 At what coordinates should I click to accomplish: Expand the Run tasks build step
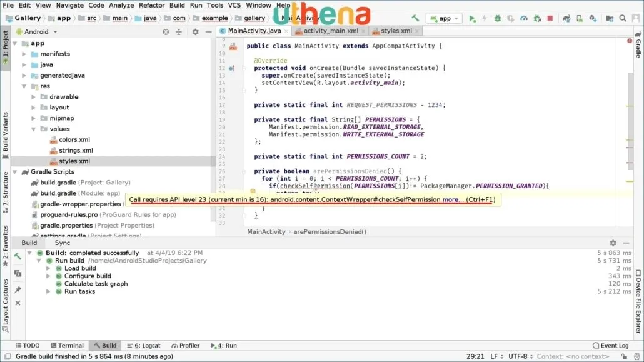(49, 292)
